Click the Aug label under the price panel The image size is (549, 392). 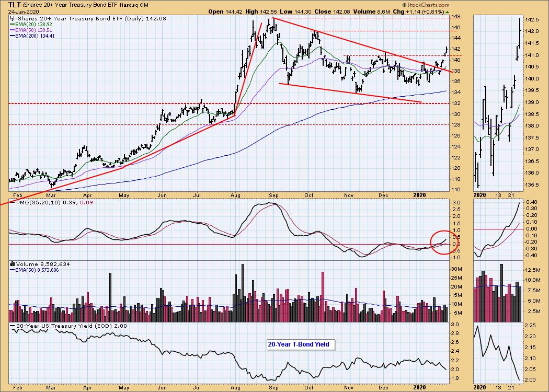(236, 195)
